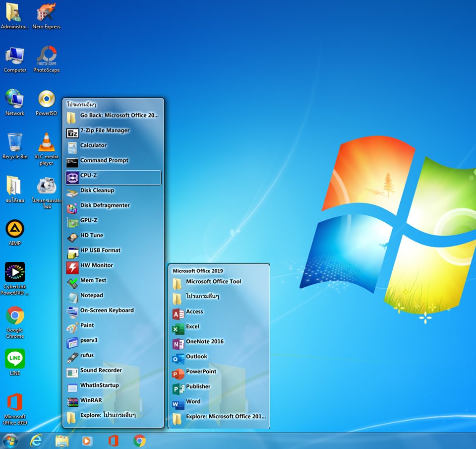This screenshot has width=476, height=449.
Task: Open OneNote 2016 from the Office menu
Action: coord(219,344)
